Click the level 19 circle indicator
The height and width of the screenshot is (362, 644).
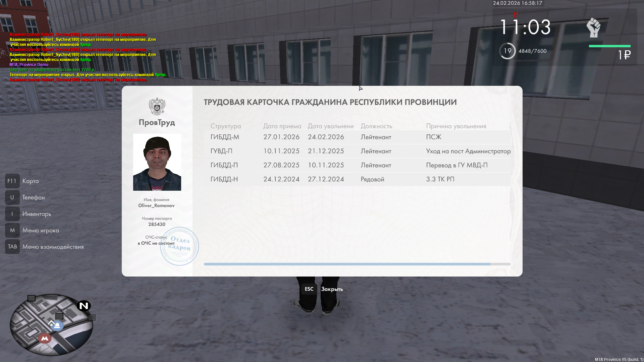507,51
